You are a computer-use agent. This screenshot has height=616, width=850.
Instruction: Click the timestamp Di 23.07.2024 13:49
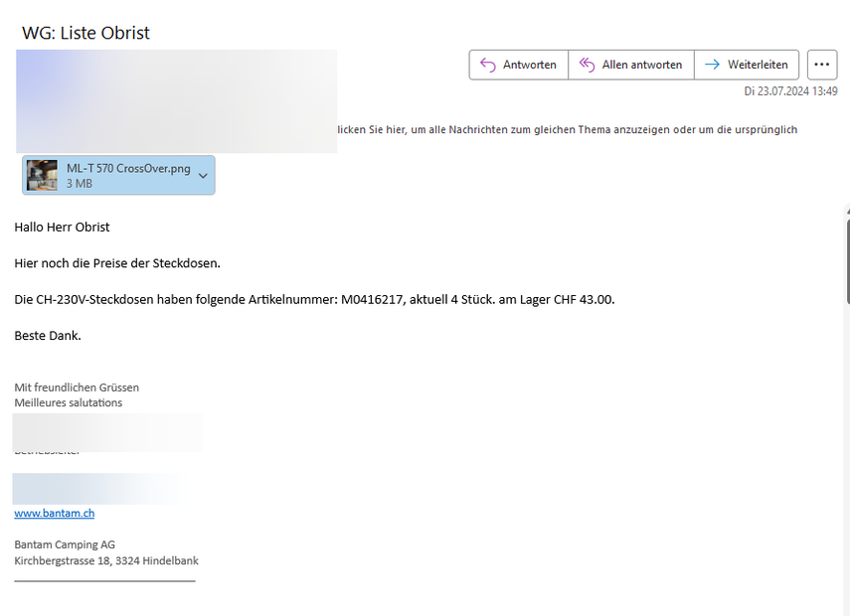click(790, 91)
